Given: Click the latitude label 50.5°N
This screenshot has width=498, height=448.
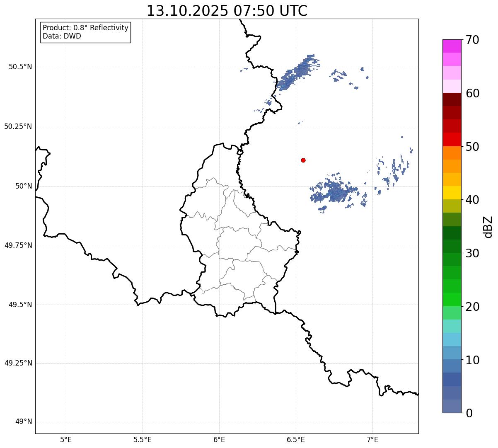Looking at the screenshot, I should (x=20, y=67).
